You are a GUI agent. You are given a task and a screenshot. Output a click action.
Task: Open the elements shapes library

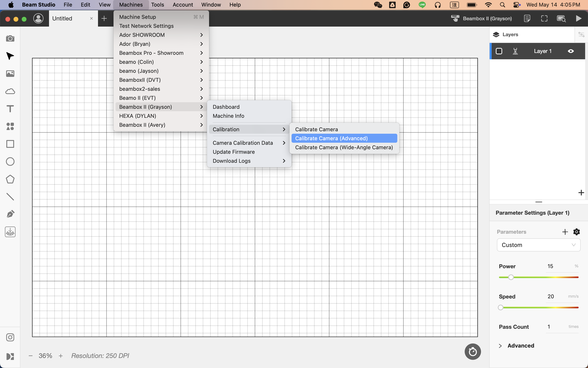click(x=10, y=126)
